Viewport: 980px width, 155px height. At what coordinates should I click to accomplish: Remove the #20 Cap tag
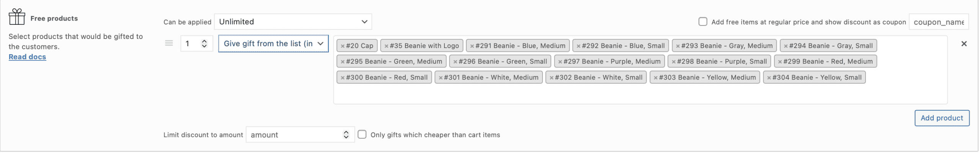tap(343, 46)
